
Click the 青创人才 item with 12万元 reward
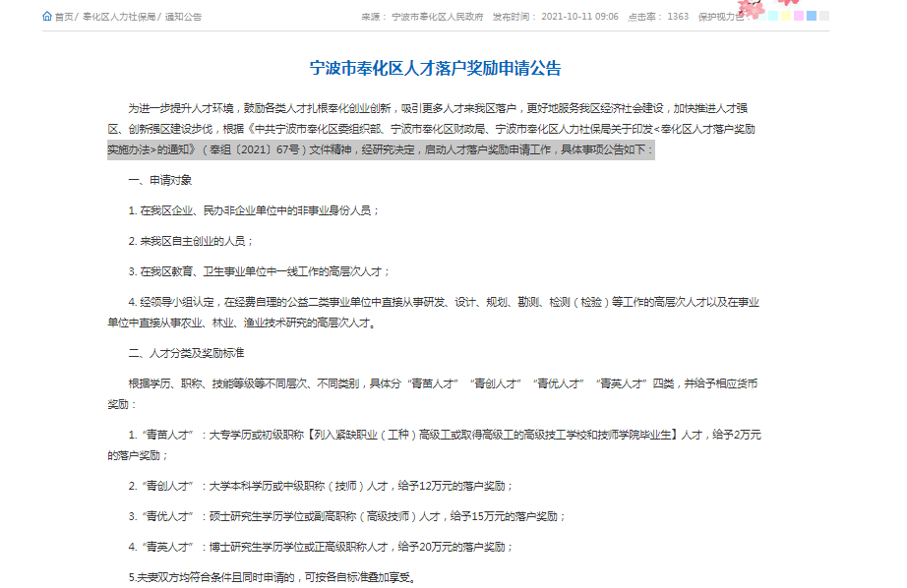pos(321,487)
